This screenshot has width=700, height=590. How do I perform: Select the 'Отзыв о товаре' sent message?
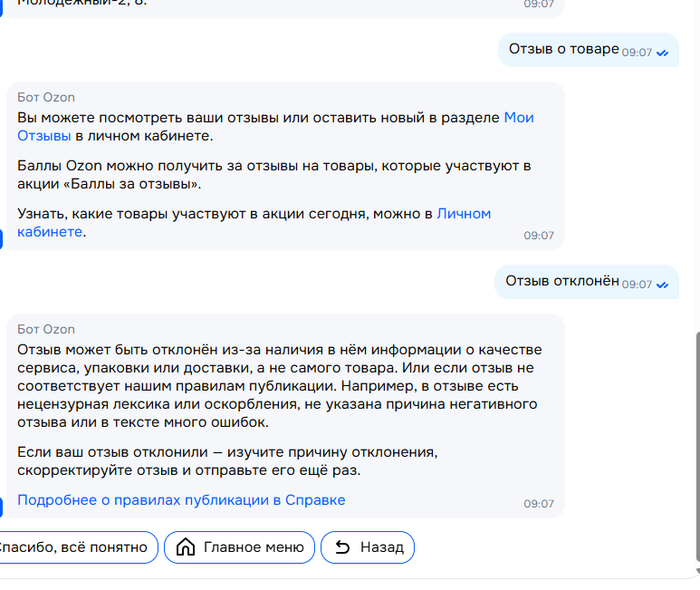[x=563, y=48]
